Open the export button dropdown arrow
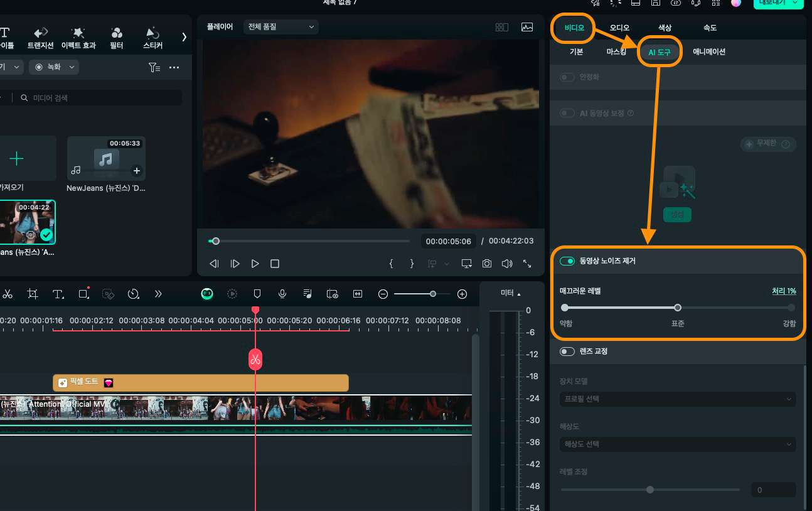Viewport: 812px width, 511px height. coord(796,3)
